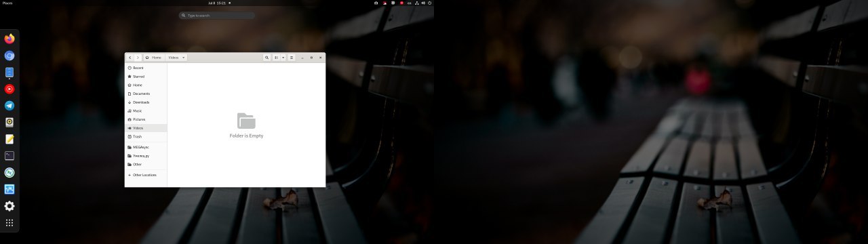868x244 pixels.
Task: Maximize the Files window
Action: pos(311,58)
